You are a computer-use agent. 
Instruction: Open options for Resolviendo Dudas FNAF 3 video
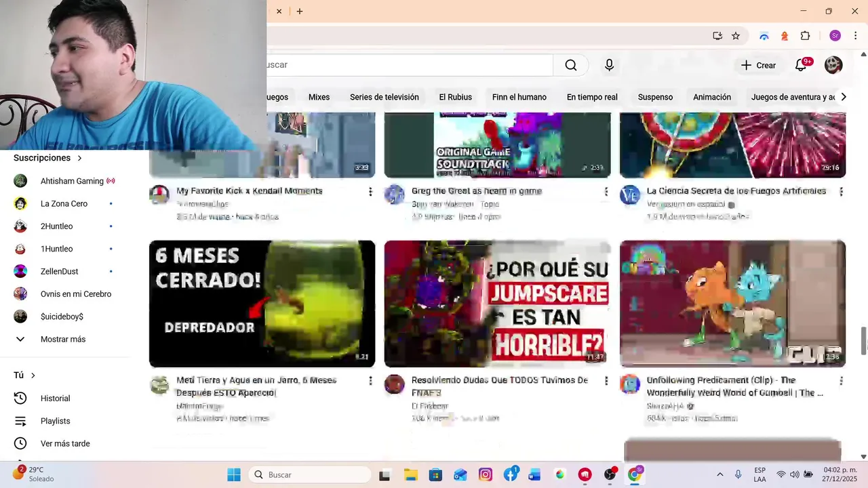coord(606,381)
